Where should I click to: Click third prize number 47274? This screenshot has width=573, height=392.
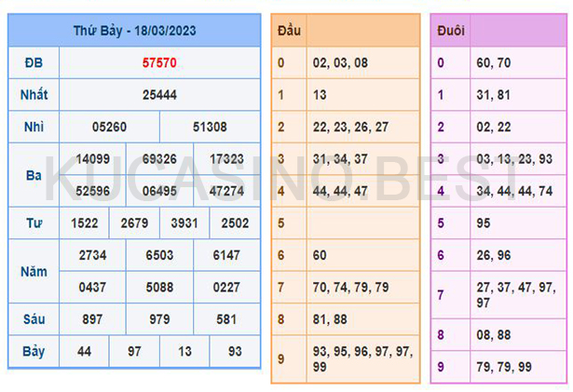coord(227,191)
